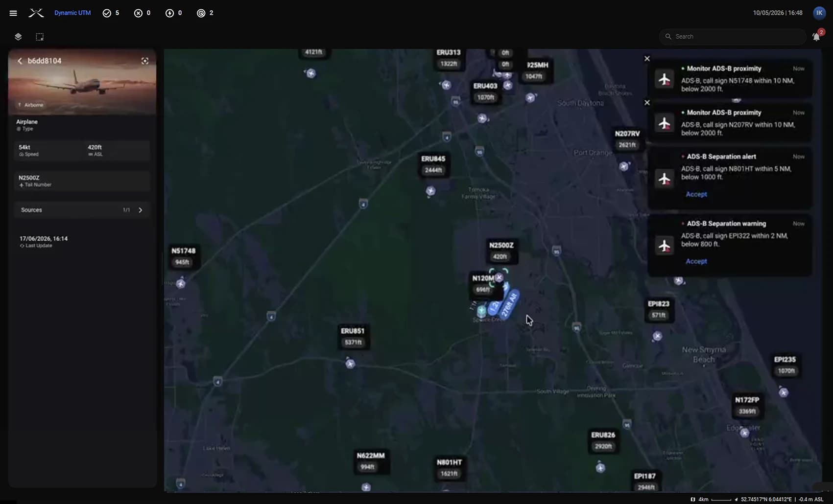Show the rejected count cross status
Image resolution: width=833 pixels, height=504 pixels.
click(x=142, y=13)
